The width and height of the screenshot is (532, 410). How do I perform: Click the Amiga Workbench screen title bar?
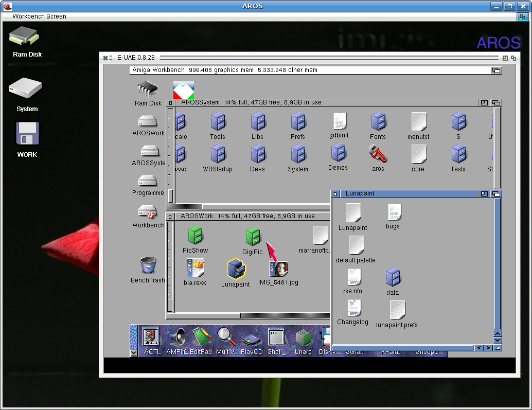[x=309, y=70]
